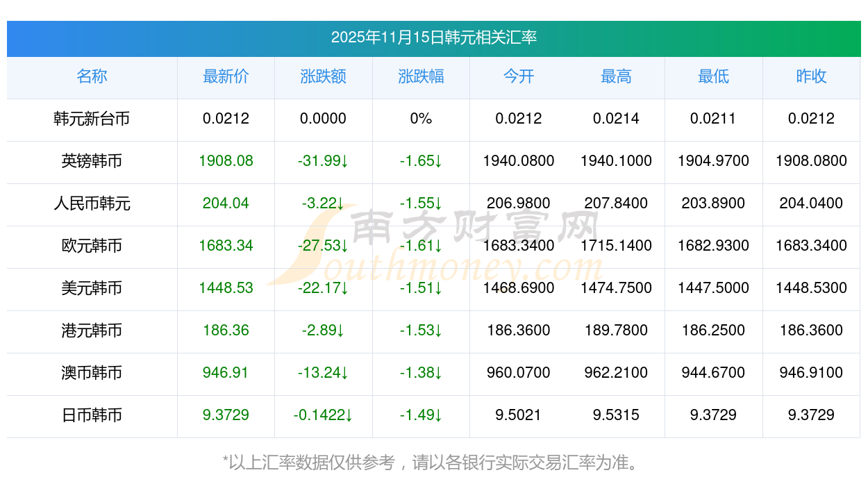The height and width of the screenshot is (484, 868).
Task: Click the down arrow after -1.53
Action: [x=438, y=331]
